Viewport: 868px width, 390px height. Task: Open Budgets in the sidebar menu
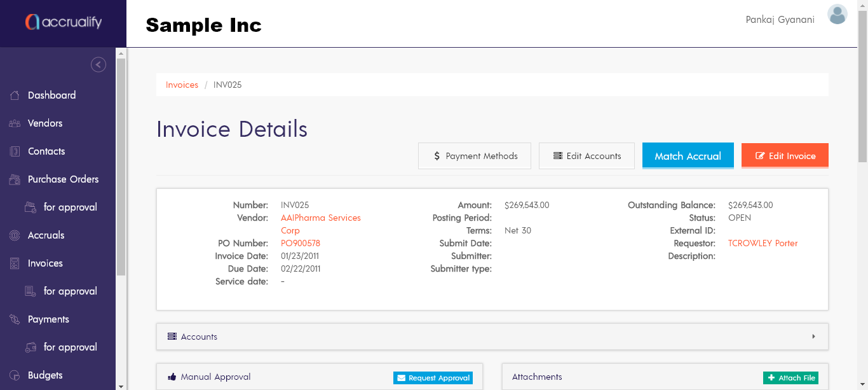[45, 375]
